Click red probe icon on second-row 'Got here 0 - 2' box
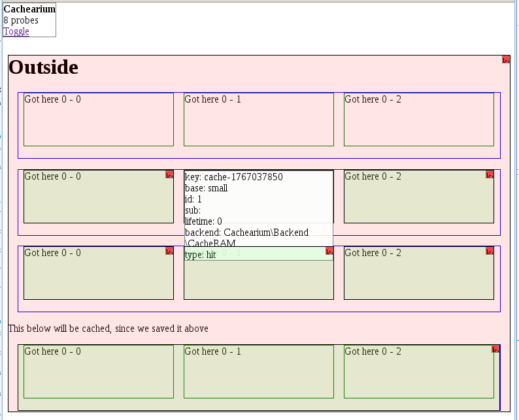519x420 pixels. 490,174
